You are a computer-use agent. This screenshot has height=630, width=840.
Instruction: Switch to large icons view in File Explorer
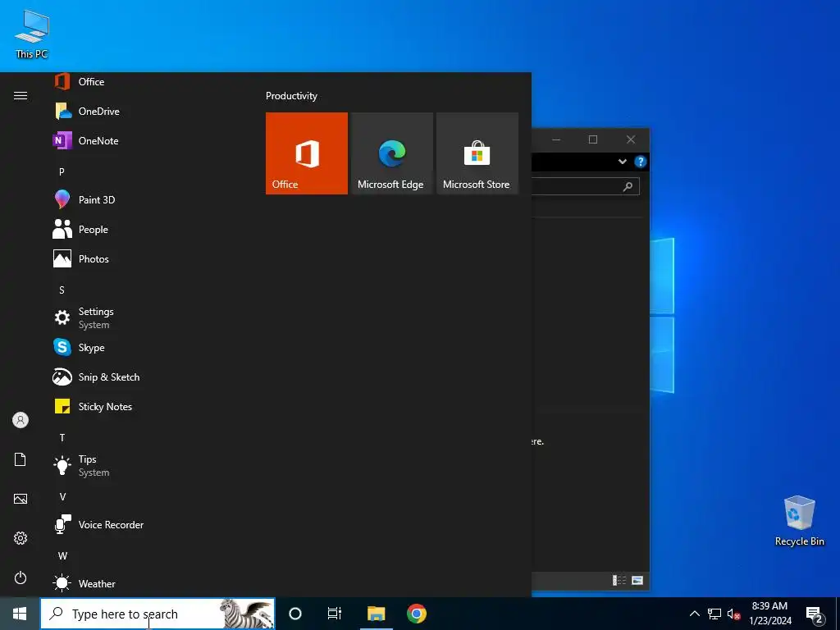point(637,580)
